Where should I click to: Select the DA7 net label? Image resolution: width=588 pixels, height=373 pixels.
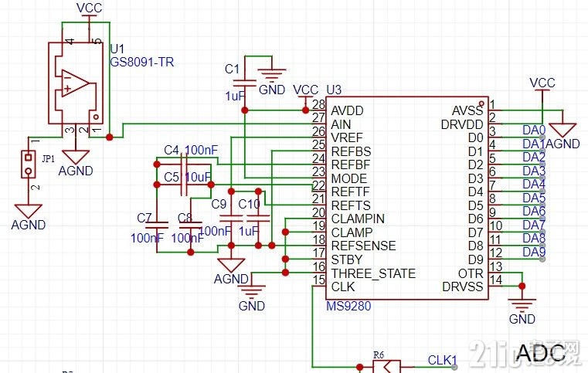pos(534,225)
